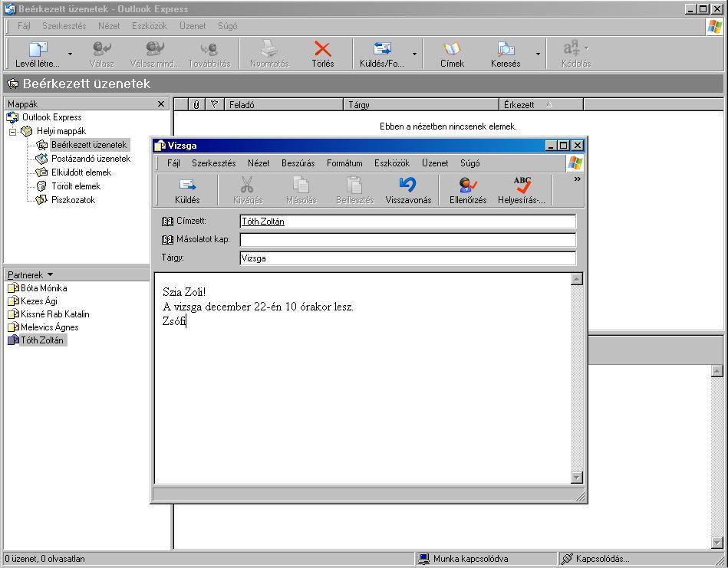Sort messages by Érkezett column header

click(541, 105)
